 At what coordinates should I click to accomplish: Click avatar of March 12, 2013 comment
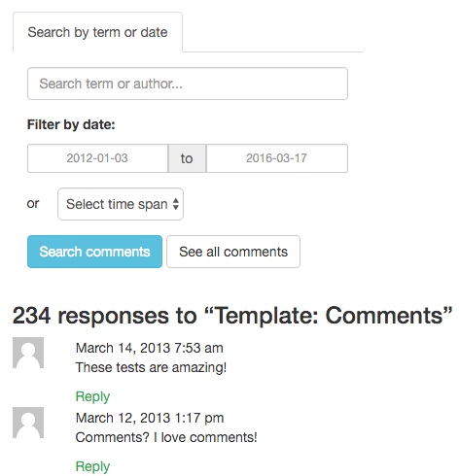(x=28, y=423)
